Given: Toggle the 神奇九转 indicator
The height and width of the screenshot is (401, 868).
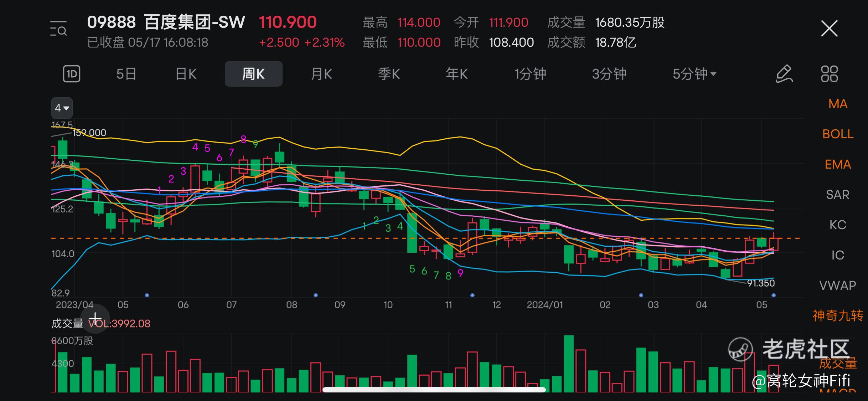Looking at the screenshot, I should 838,316.
